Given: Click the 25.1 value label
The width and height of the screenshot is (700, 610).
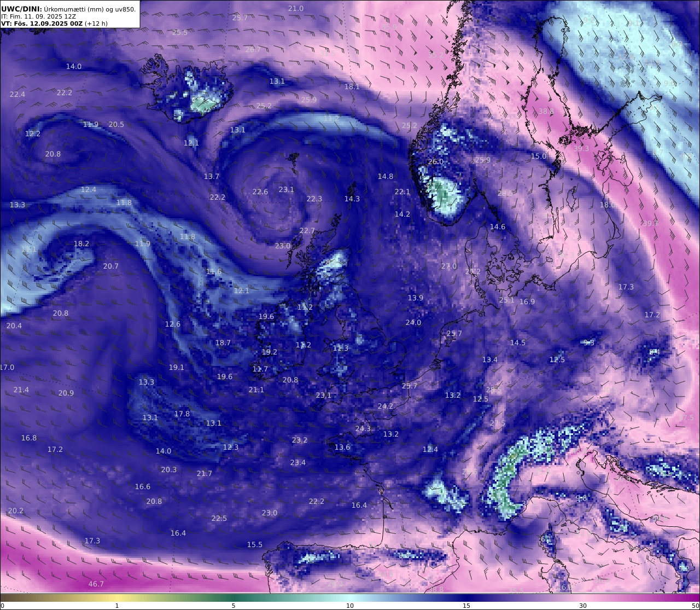Looking at the screenshot, I should [x=507, y=300].
